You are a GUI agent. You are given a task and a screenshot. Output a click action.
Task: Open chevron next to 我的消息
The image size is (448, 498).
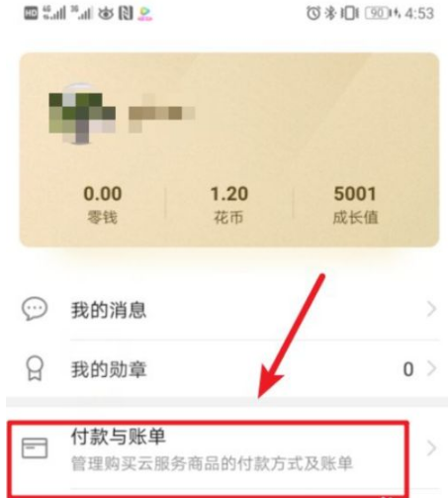(x=431, y=309)
